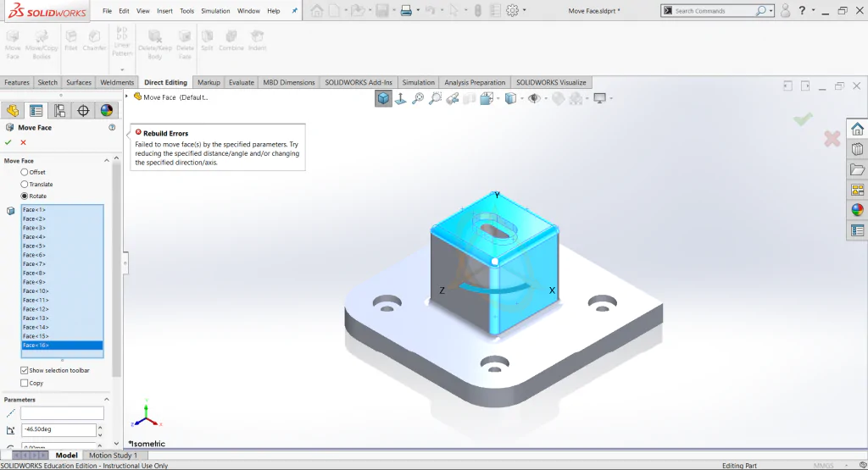Select Face<1> in the selection list

(62, 209)
